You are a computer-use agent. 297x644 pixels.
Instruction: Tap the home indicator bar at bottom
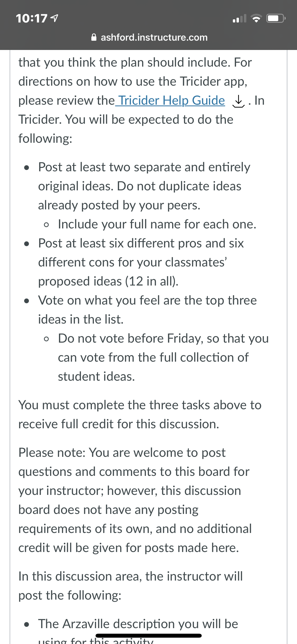click(149, 636)
